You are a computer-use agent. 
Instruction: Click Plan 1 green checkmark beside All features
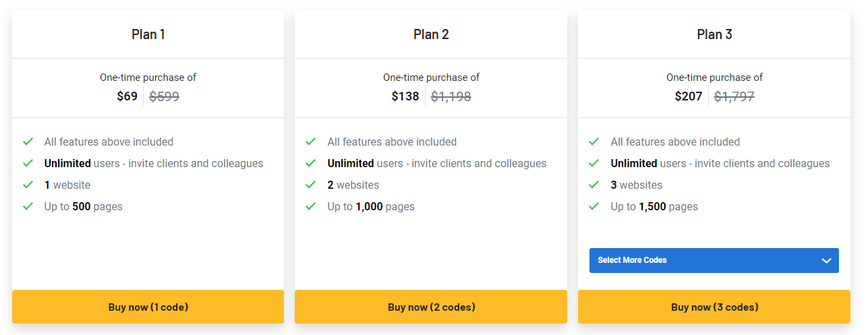28,142
